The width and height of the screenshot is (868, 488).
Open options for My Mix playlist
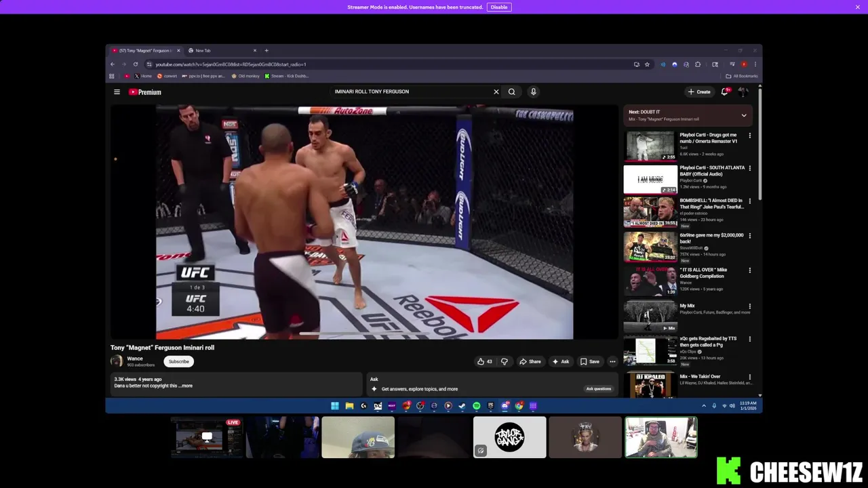click(x=749, y=306)
